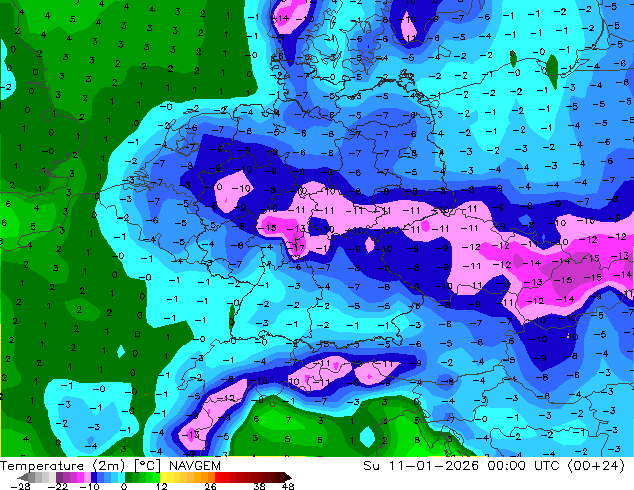Select the yellow swatch in the legend bar
Screen dimensions: 634x490
tap(163, 477)
